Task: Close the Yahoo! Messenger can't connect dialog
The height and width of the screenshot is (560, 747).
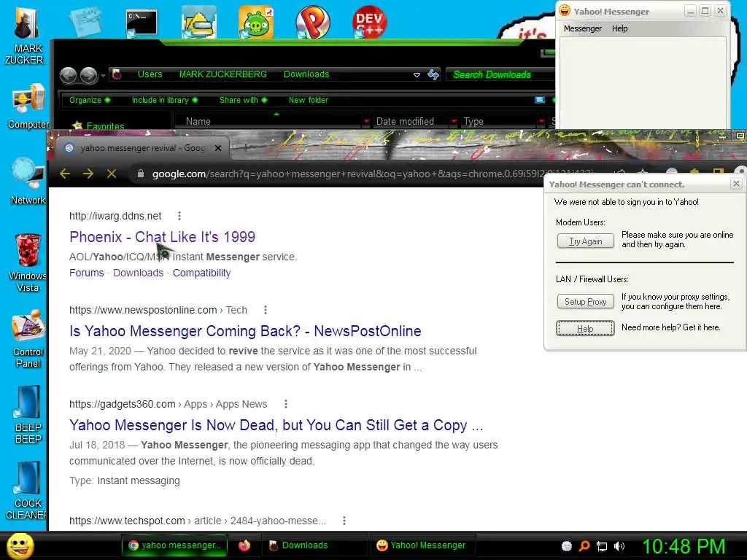Action: (x=736, y=183)
